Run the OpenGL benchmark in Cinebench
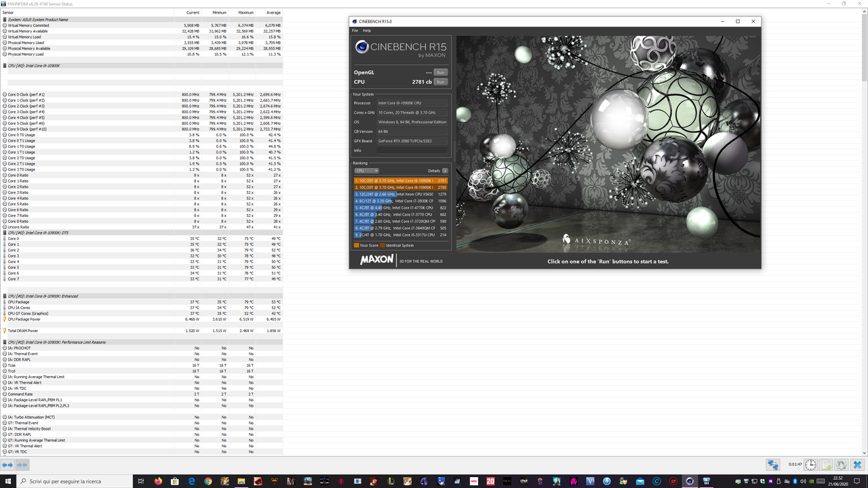 click(440, 72)
